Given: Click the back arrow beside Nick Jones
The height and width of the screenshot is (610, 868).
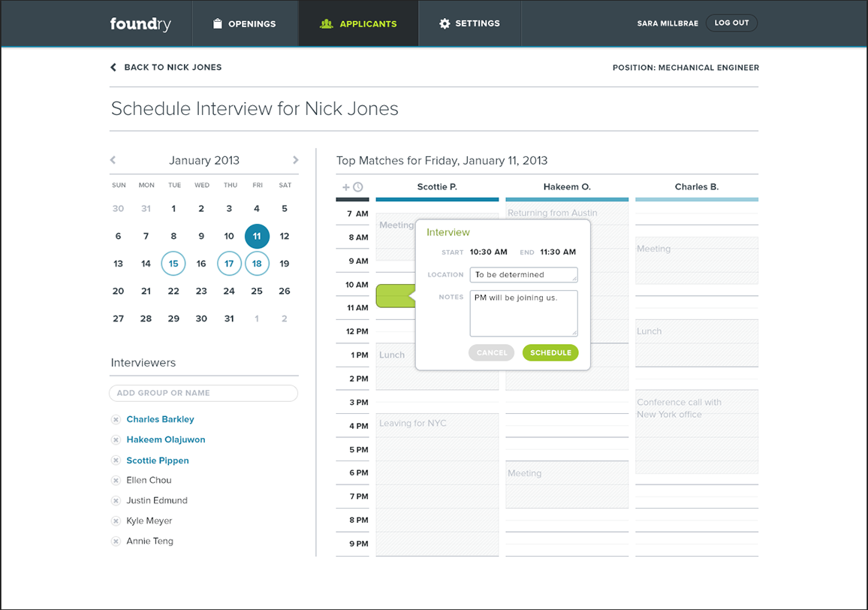Looking at the screenshot, I should point(113,67).
